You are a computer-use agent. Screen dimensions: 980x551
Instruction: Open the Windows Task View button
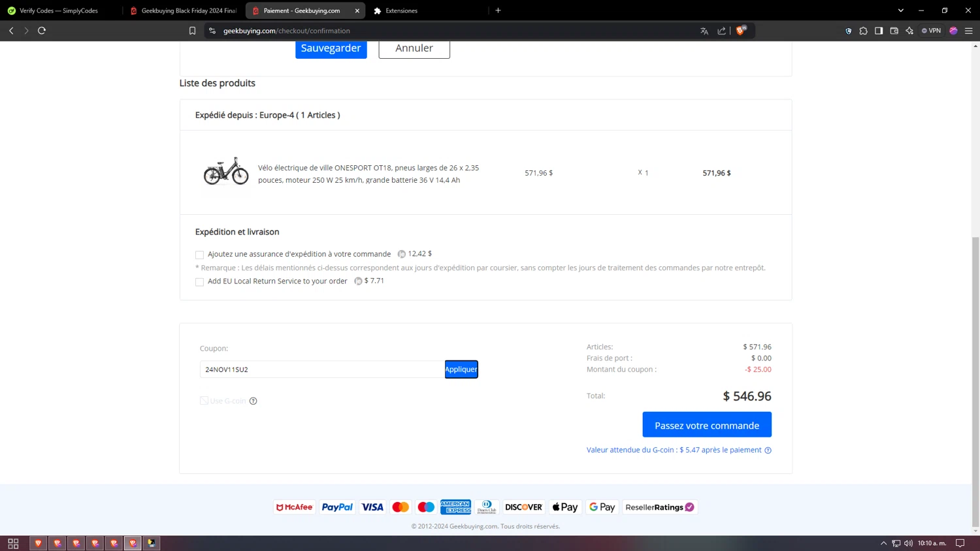[13, 543]
